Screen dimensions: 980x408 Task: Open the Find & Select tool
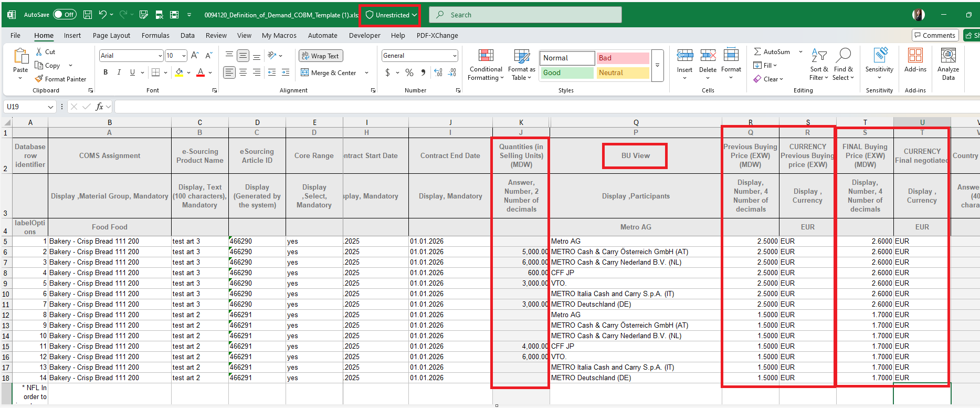pos(843,65)
